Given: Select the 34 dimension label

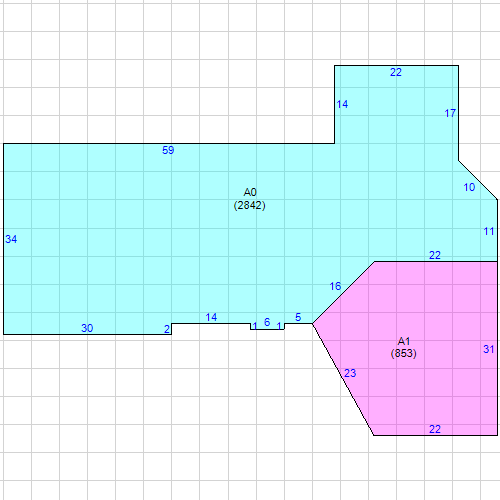Looking at the screenshot, I should click(x=11, y=239).
